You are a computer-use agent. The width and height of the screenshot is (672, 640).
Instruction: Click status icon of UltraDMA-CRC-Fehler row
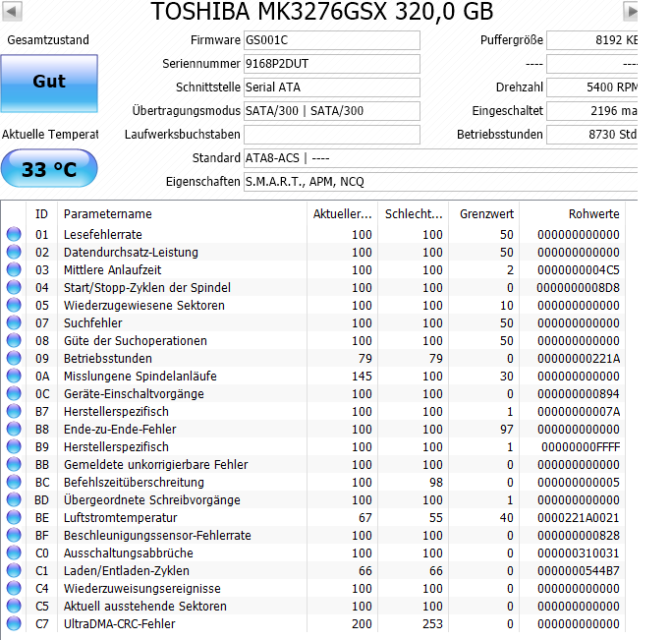[14, 623]
